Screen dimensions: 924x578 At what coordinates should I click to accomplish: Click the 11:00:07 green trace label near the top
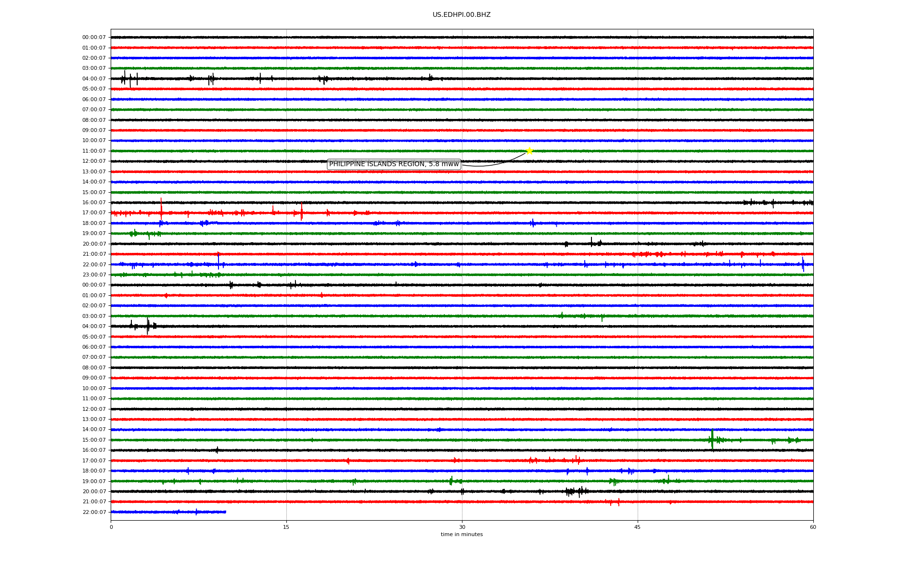pos(94,151)
